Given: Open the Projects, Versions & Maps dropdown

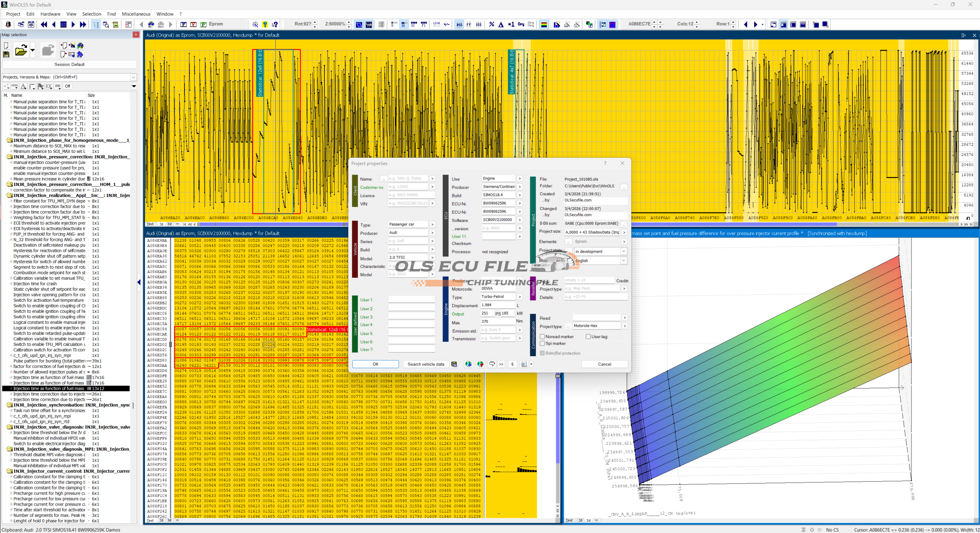Looking at the screenshot, I should tap(133, 77).
